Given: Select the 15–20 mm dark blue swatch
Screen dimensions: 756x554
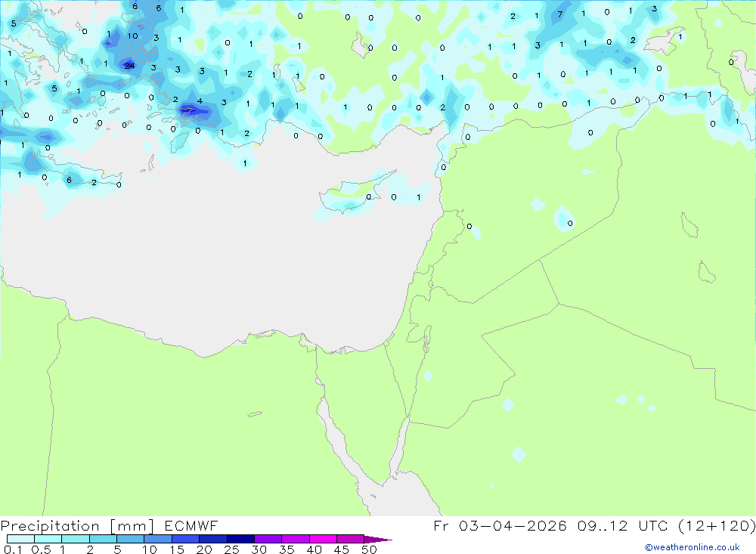Looking at the screenshot, I should click(x=185, y=539).
